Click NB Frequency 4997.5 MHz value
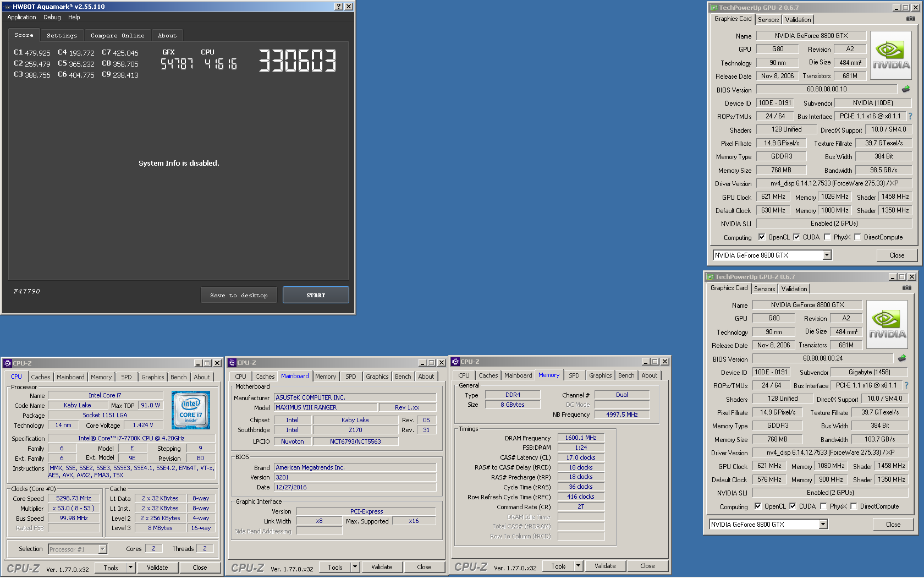The width and height of the screenshot is (924, 578). coord(622,415)
